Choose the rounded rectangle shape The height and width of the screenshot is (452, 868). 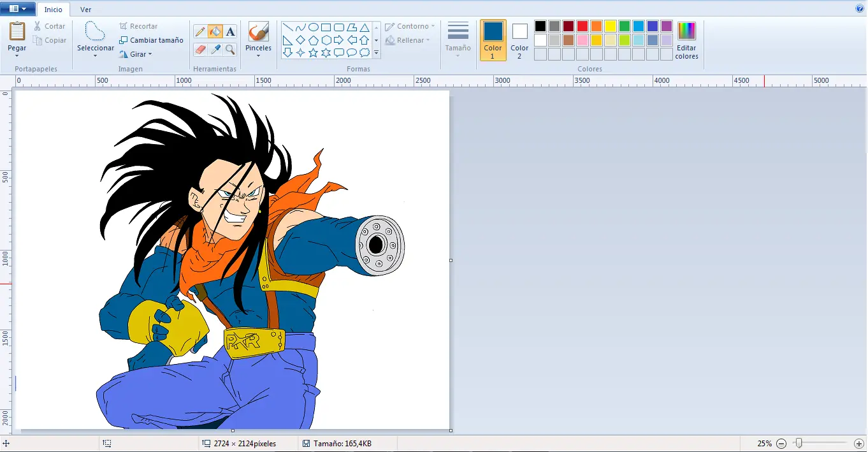339,27
